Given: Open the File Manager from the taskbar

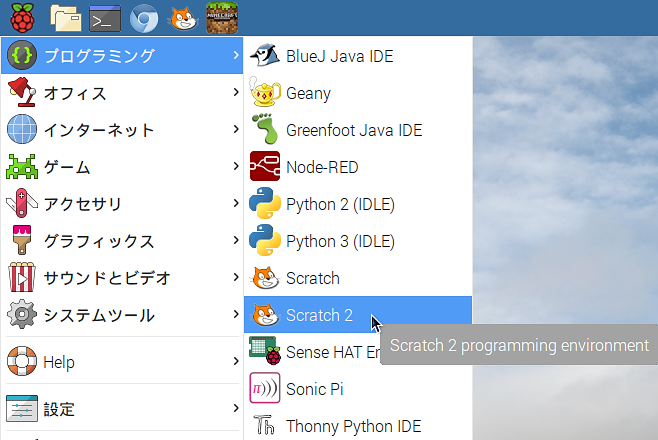Looking at the screenshot, I should 66,18.
